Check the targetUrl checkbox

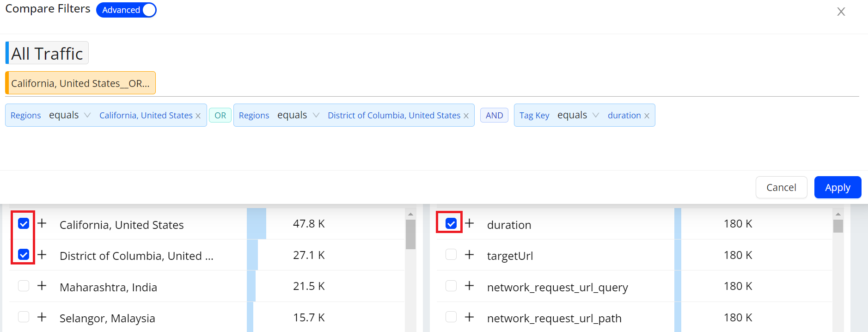pos(451,255)
